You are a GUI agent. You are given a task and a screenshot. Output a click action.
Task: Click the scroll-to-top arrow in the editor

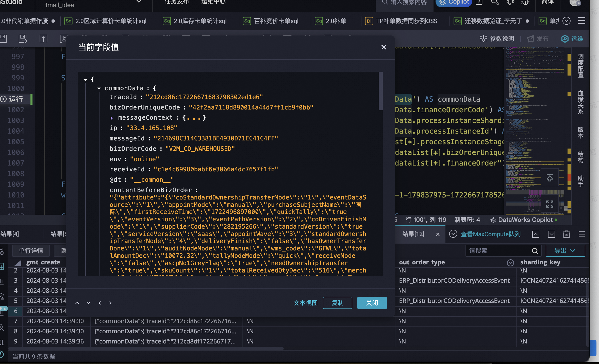click(550, 178)
